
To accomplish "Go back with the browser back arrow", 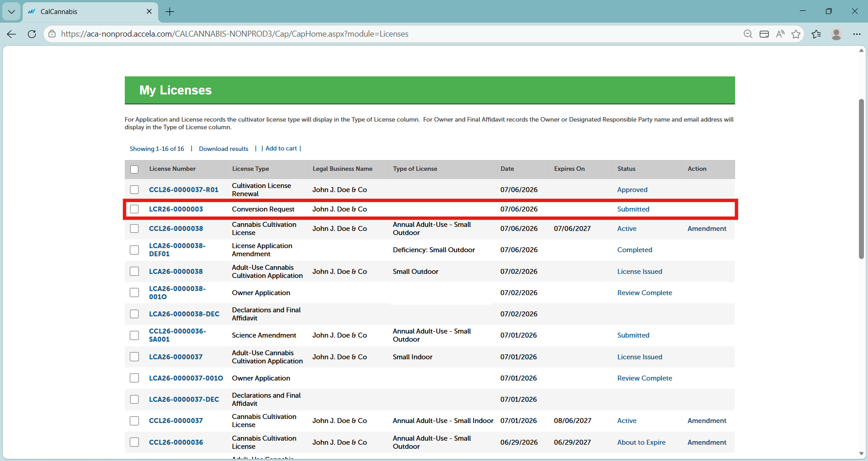I will pos(12,34).
